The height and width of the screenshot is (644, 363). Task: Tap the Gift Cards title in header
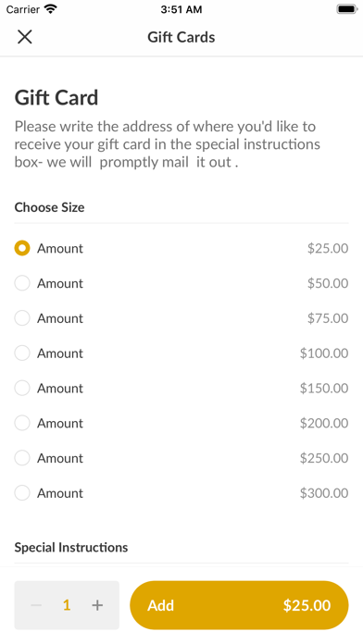(181, 37)
